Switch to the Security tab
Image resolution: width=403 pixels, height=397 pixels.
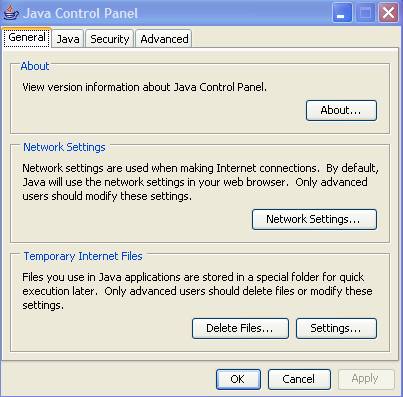click(x=110, y=39)
